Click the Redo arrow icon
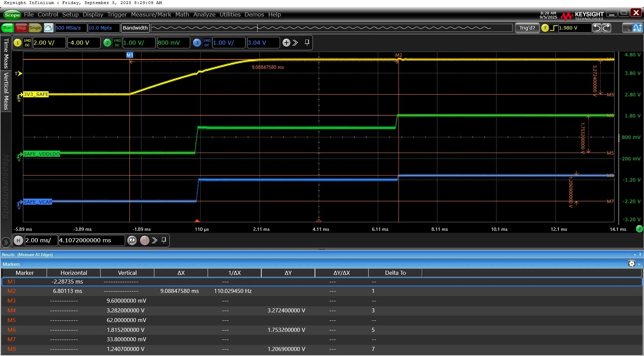Image resolution: width=644 pixels, height=356 pixels. [x=606, y=28]
